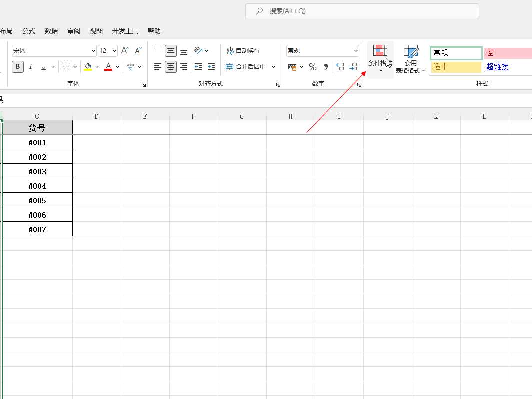The height and width of the screenshot is (399, 532).
Task: Decrease the indent
Action: 198,67
